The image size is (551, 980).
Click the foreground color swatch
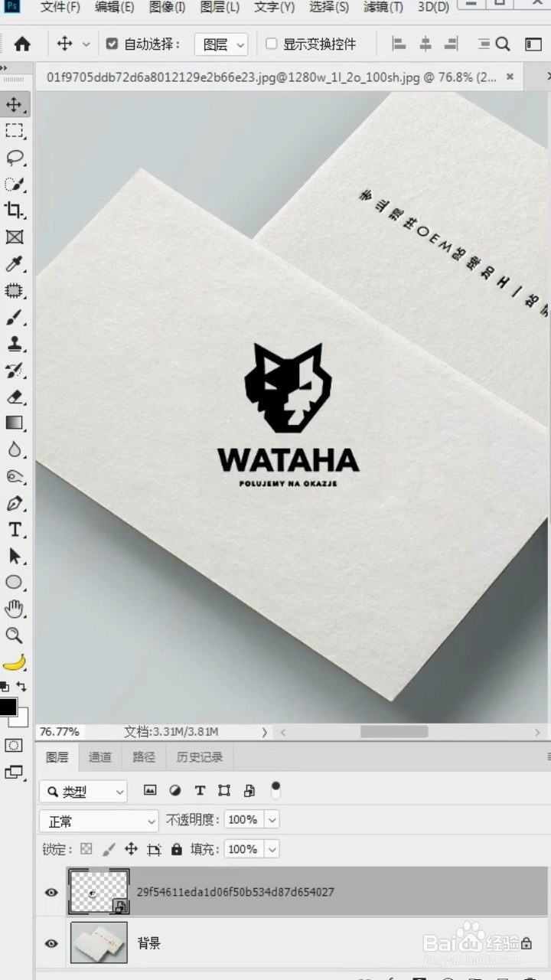pyautogui.click(x=8, y=706)
